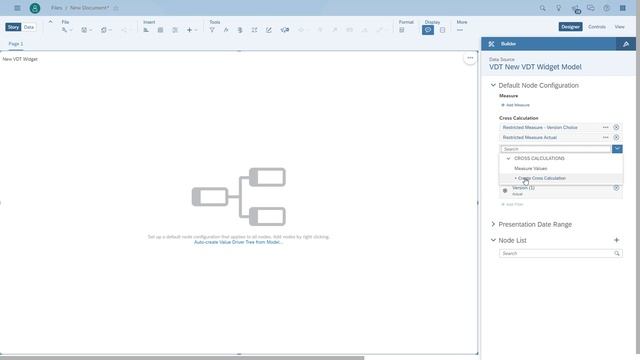Close the cross calculation dropdown arrow
The image size is (640, 360).
(617, 149)
